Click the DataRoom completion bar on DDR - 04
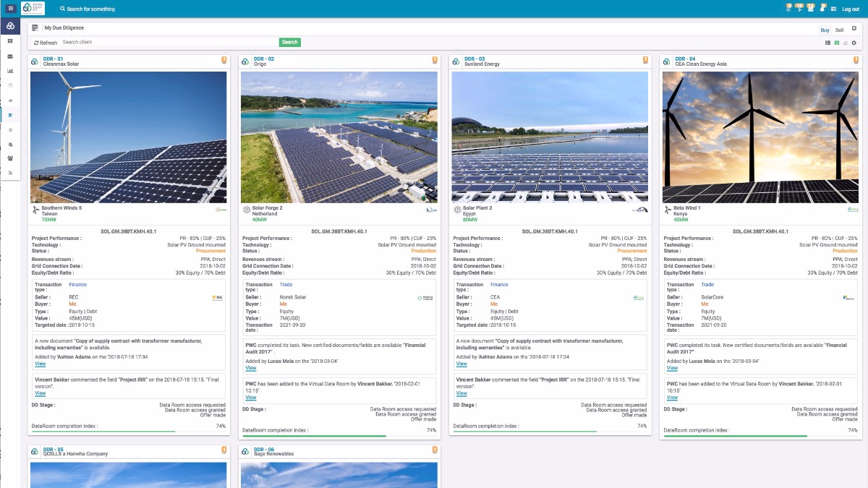Image resolution: width=868 pixels, height=488 pixels. pos(760,436)
